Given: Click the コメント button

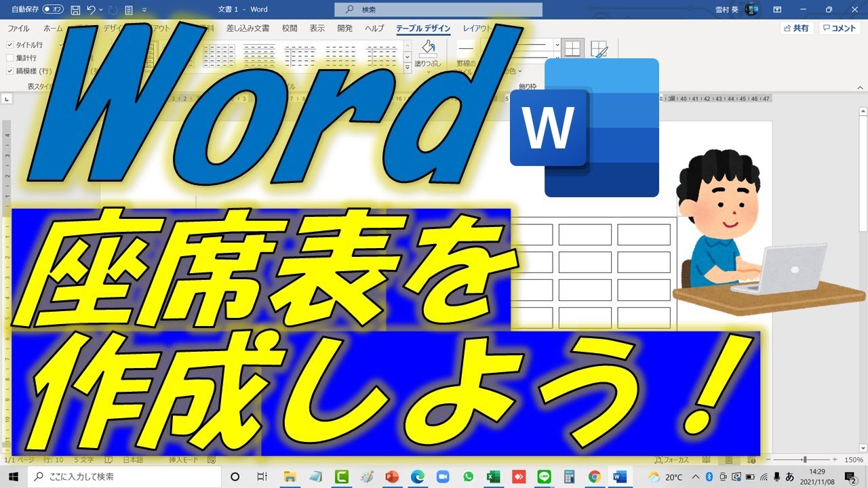Looking at the screenshot, I should click(840, 28).
